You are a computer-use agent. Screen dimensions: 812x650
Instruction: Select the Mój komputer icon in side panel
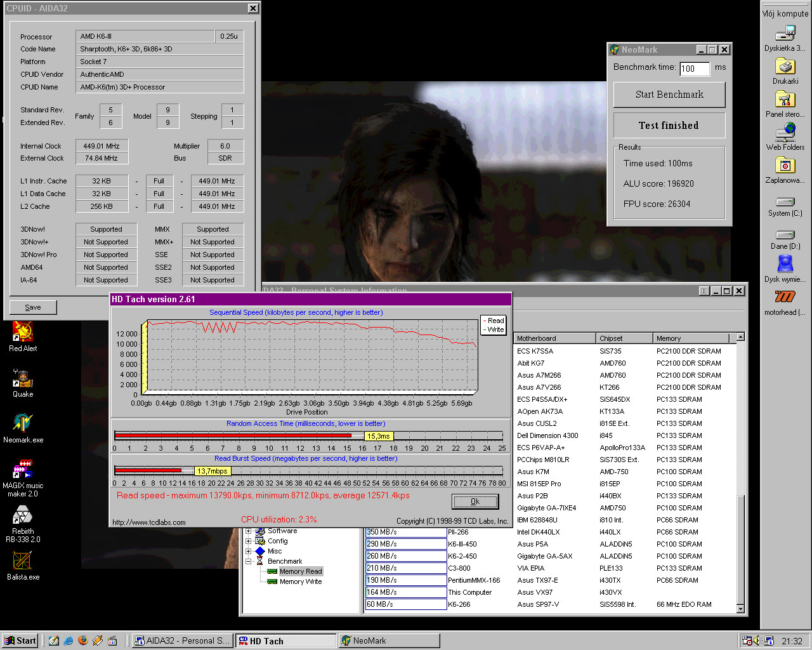click(x=785, y=13)
